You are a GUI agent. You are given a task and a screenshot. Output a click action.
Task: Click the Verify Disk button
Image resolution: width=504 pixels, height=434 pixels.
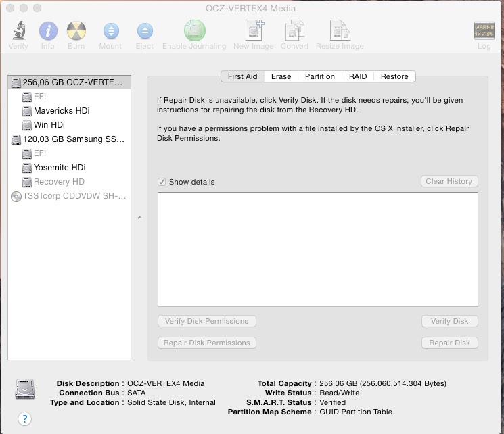(449, 321)
